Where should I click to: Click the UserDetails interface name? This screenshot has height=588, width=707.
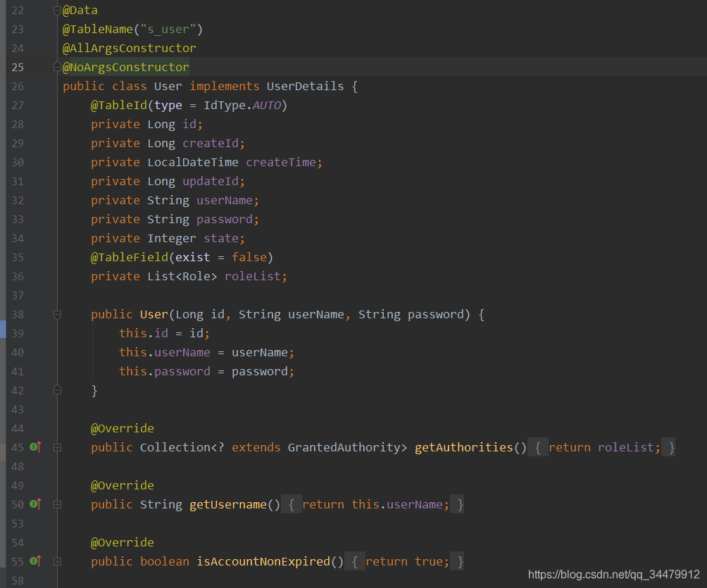point(305,86)
